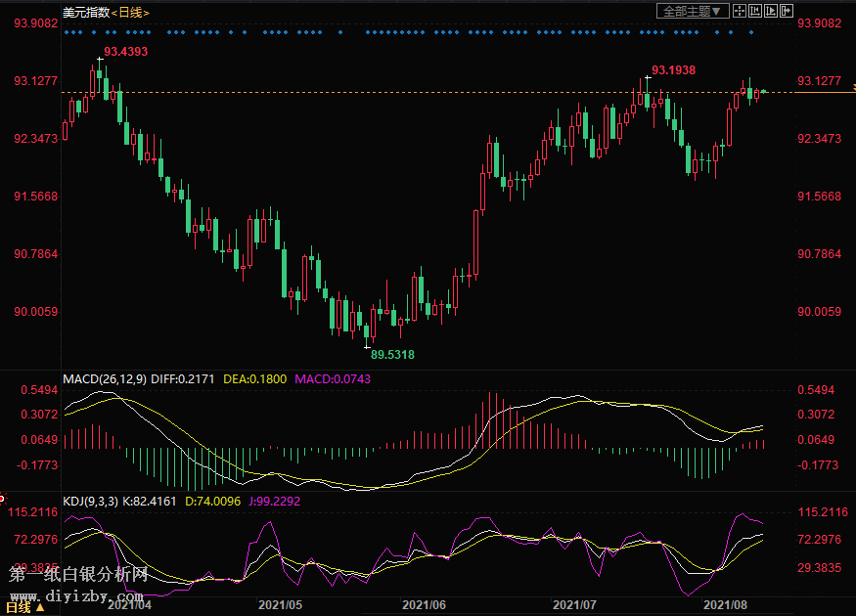856x616 pixels.
Task: Open the 全部主题 dropdown
Action: [693, 11]
